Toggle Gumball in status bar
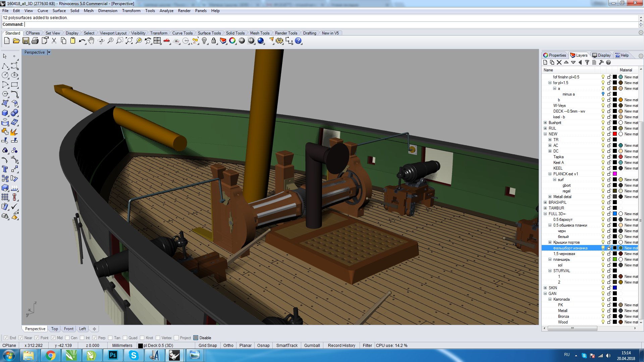Viewport: 644px width, 362px height. [312, 346]
